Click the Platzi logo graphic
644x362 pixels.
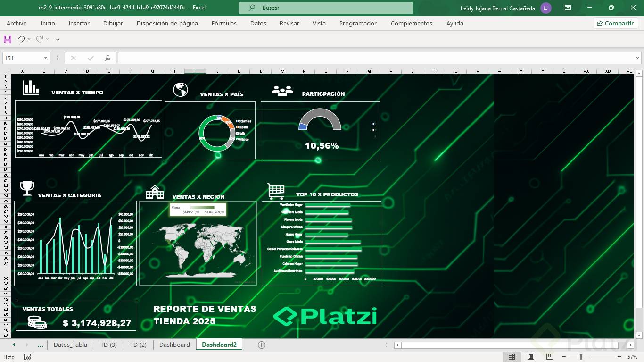coord(325,316)
